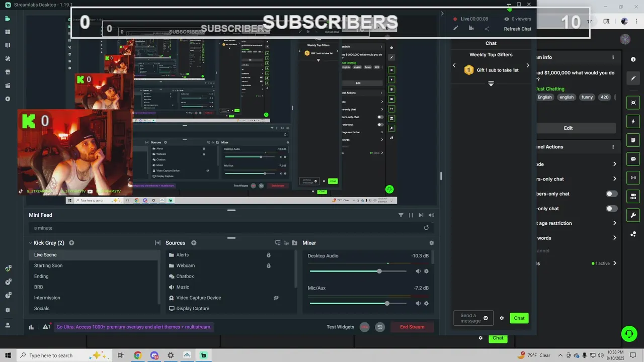
Task: Open the Streamlabs settings gear in sidebar
Action: tap(8, 310)
